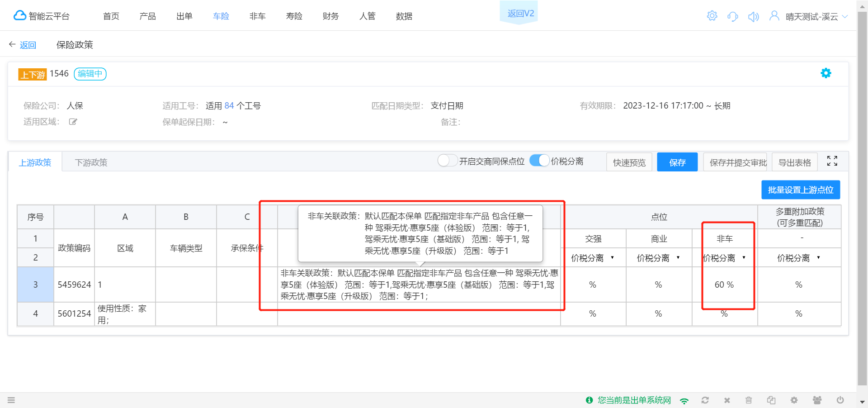Open 产品 menu
868x408 pixels.
pos(148,16)
